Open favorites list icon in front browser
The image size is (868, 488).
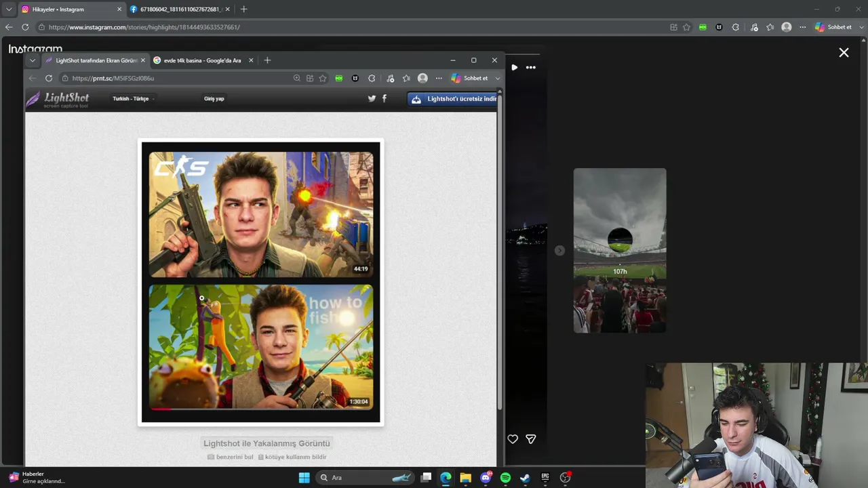coord(406,78)
